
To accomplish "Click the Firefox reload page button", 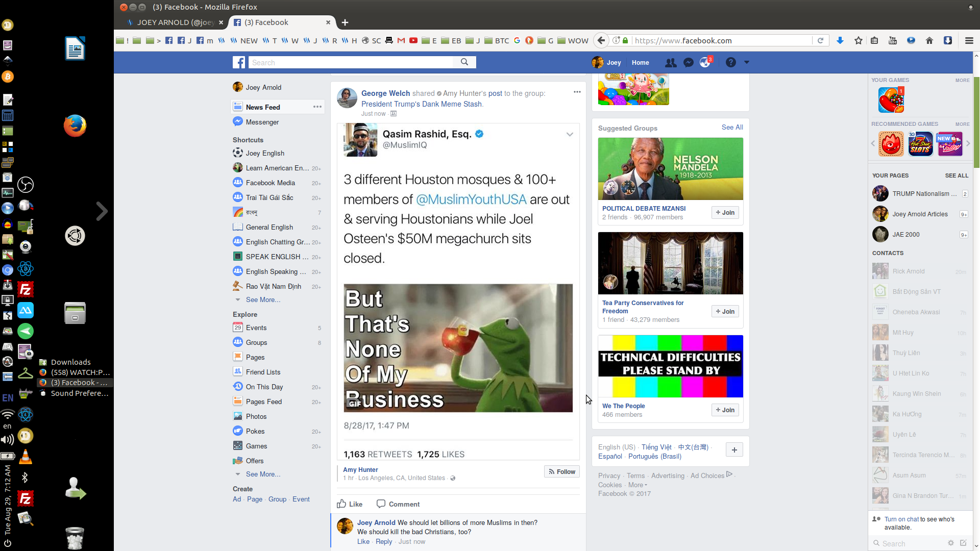I will (x=821, y=41).
